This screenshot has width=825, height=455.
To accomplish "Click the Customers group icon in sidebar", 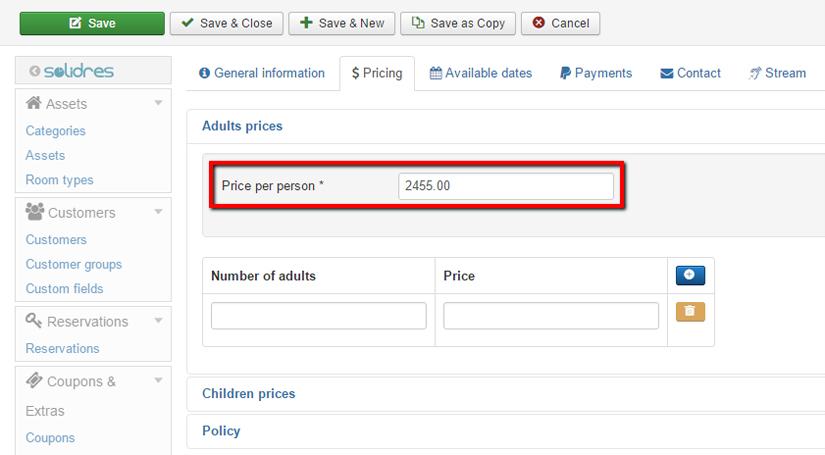I will (x=35, y=211).
